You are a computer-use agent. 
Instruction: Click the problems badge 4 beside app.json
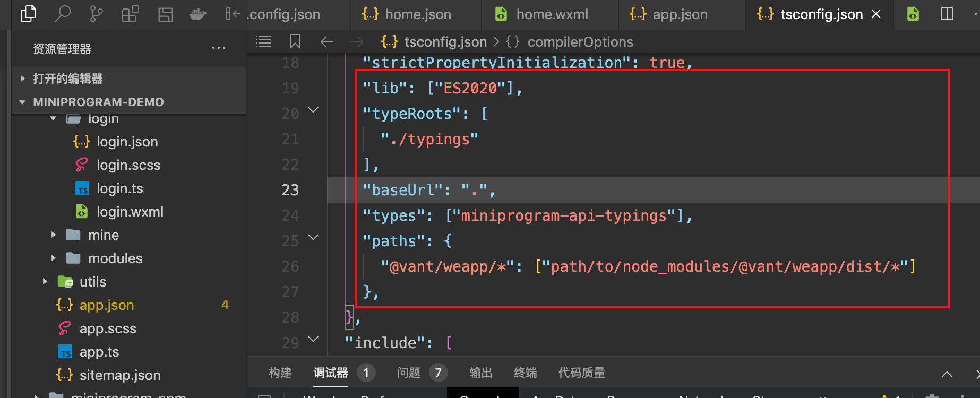tap(225, 305)
